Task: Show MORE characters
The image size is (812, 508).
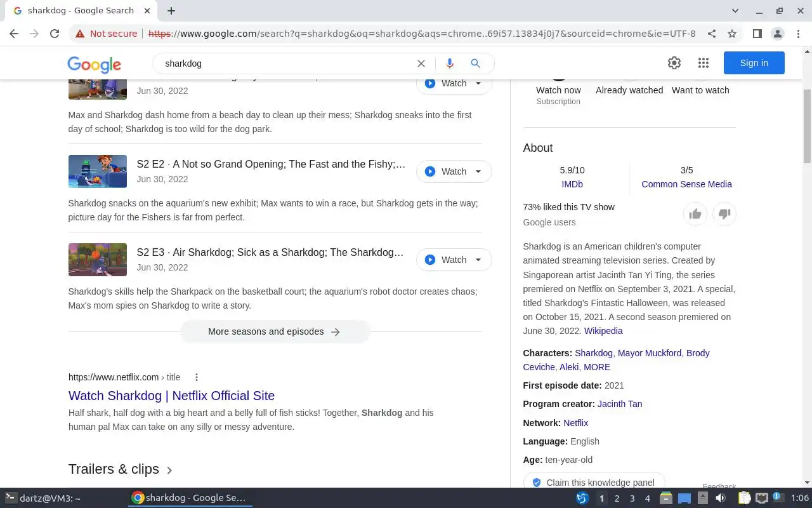Action: 597,367
